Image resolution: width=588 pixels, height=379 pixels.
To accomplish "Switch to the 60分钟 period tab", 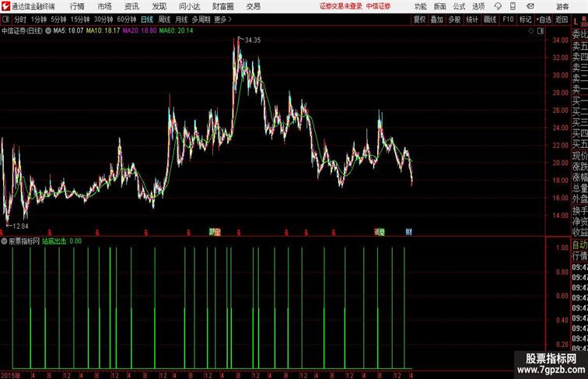I will point(127,19).
